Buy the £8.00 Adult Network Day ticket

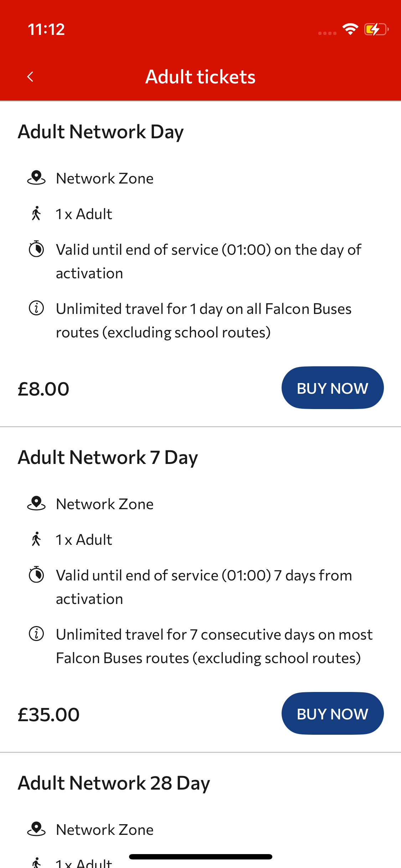pyautogui.click(x=333, y=388)
